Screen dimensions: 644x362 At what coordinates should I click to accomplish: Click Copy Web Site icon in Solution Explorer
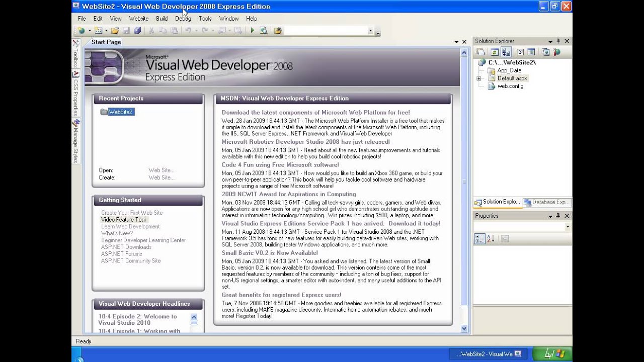pyautogui.click(x=545, y=52)
